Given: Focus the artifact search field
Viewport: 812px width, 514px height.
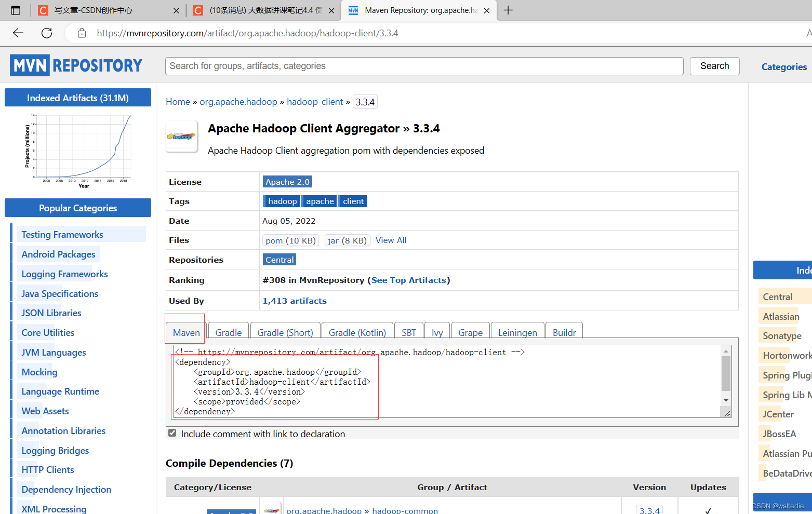Looking at the screenshot, I should point(424,66).
